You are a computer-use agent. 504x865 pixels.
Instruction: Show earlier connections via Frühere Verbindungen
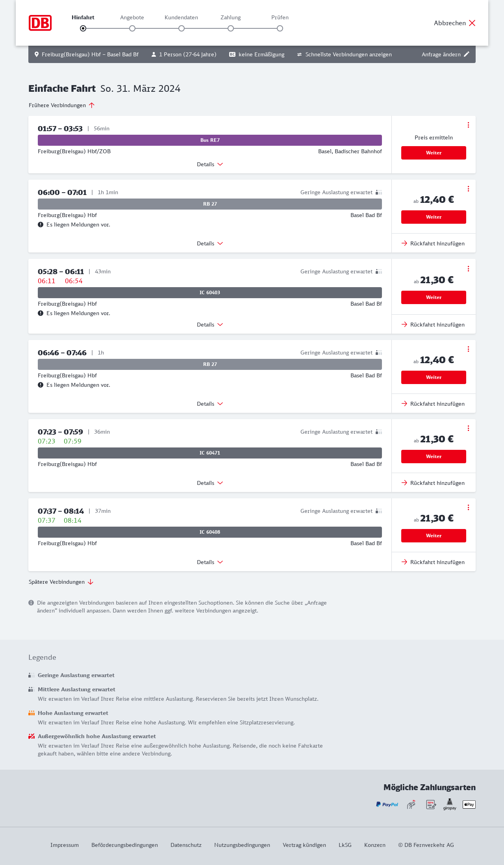pyautogui.click(x=61, y=105)
